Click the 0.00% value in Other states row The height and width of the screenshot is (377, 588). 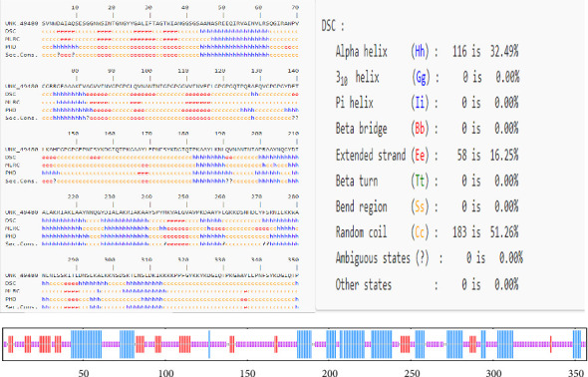pos(506,284)
